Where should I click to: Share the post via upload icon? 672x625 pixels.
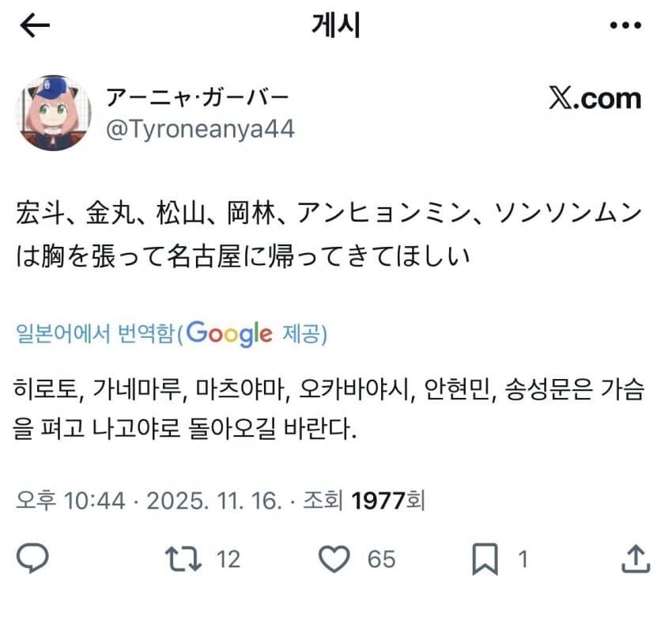tap(636, 559)
